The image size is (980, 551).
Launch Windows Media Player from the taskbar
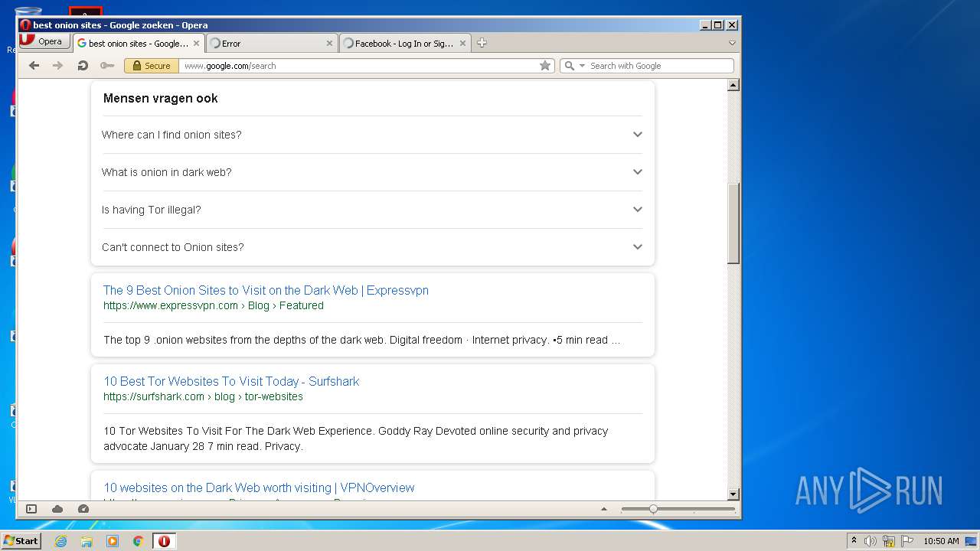click(113, 541)
